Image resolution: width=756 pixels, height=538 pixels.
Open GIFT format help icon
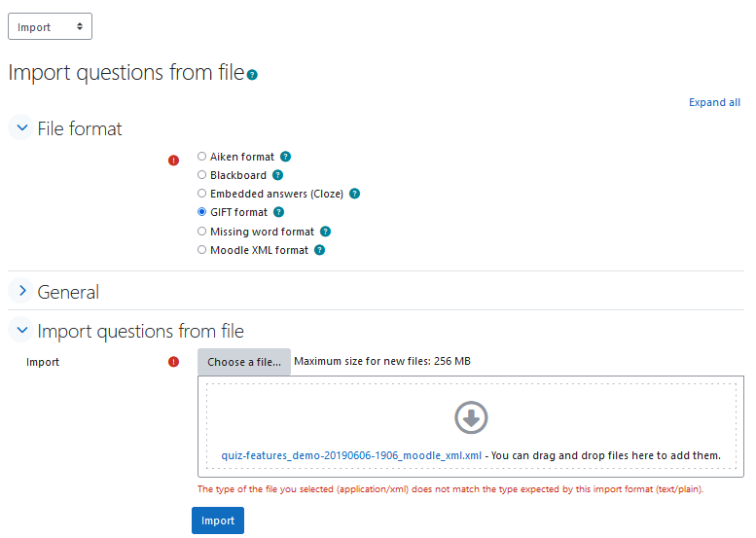(x=278, y=212)
